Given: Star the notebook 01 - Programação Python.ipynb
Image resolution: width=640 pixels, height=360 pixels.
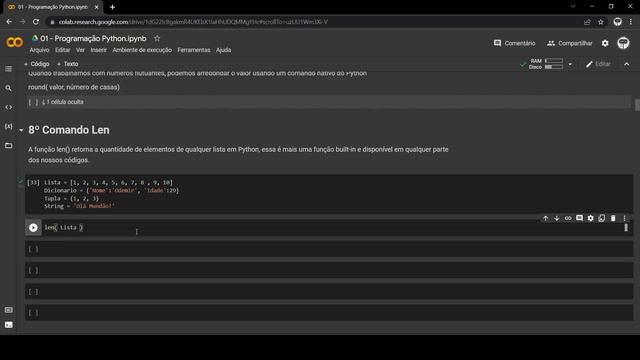Looking at the screenshot, I should tap(157, 38).
